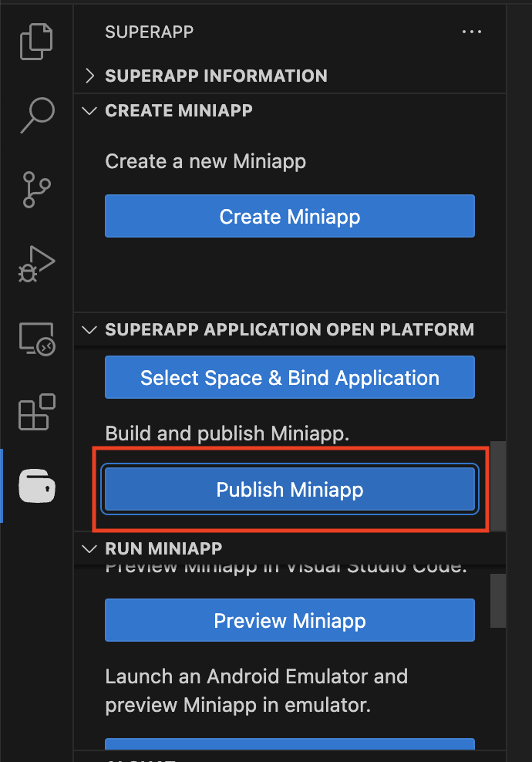Open the Search view icon
The height and width of the screenshot is (762, 532).
tap(37, 115)
